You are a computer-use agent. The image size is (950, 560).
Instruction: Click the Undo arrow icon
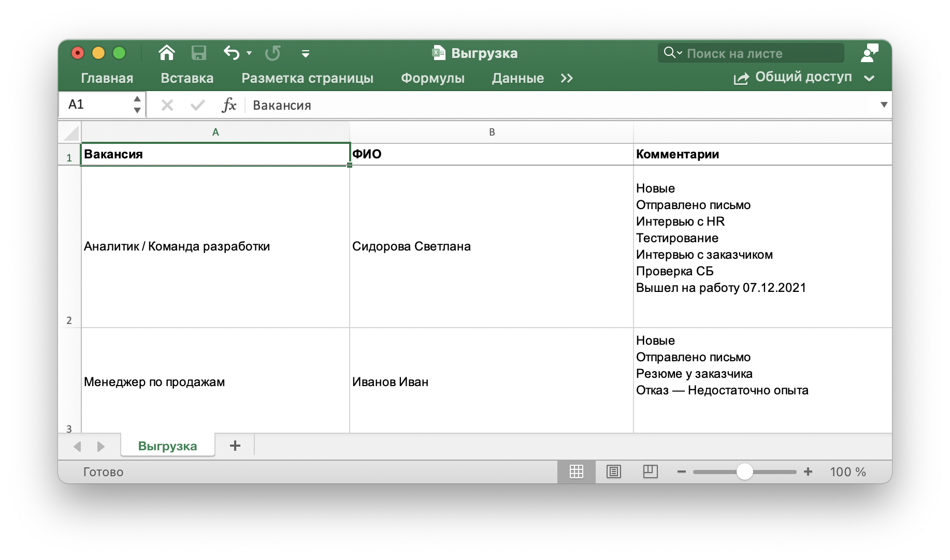[232, 53]
